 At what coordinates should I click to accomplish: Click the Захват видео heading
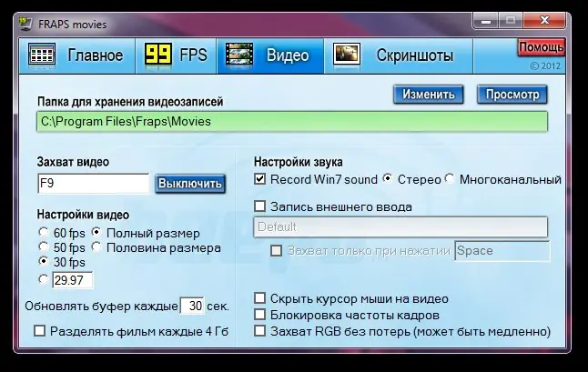pos(73,162)
